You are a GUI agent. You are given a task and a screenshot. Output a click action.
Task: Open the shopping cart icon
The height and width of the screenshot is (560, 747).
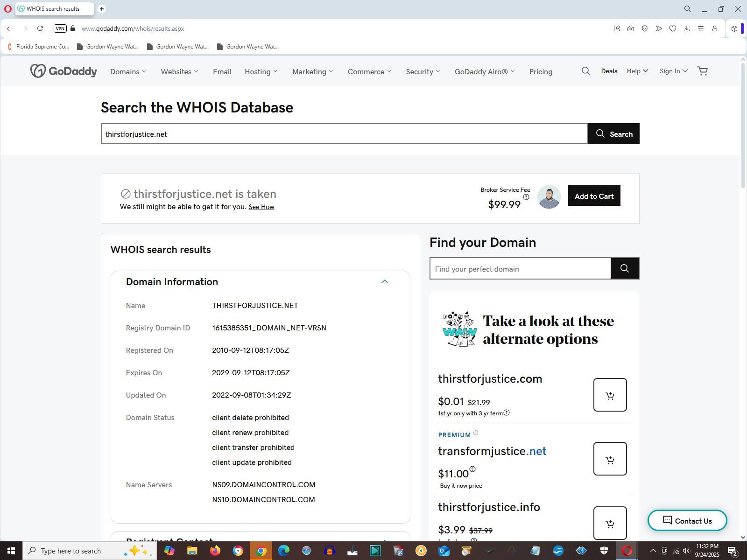[702, 71]
